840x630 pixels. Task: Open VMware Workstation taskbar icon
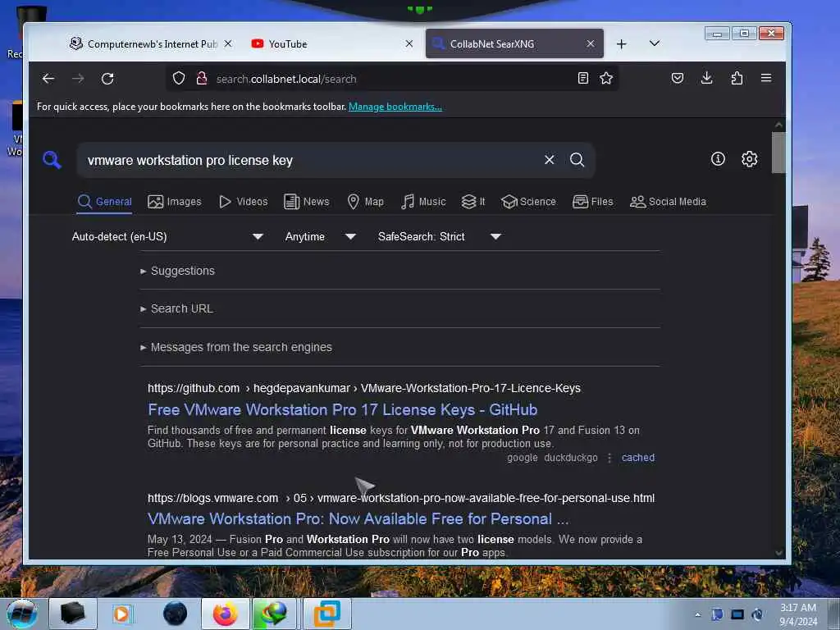pos(327,614)
